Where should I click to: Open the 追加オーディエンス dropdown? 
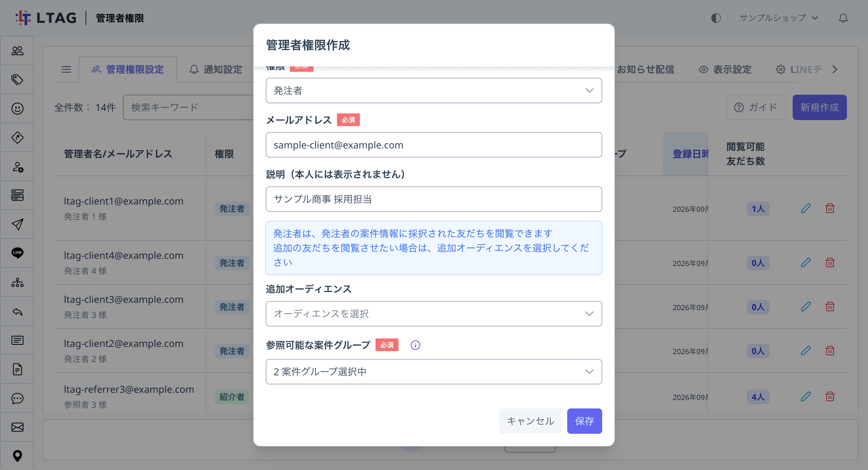coord(434,313)
